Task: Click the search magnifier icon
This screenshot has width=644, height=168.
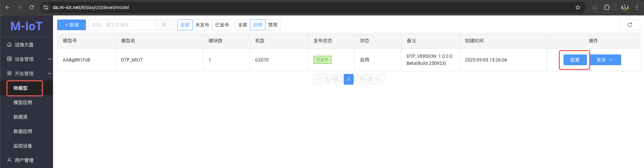Action: 164,25
